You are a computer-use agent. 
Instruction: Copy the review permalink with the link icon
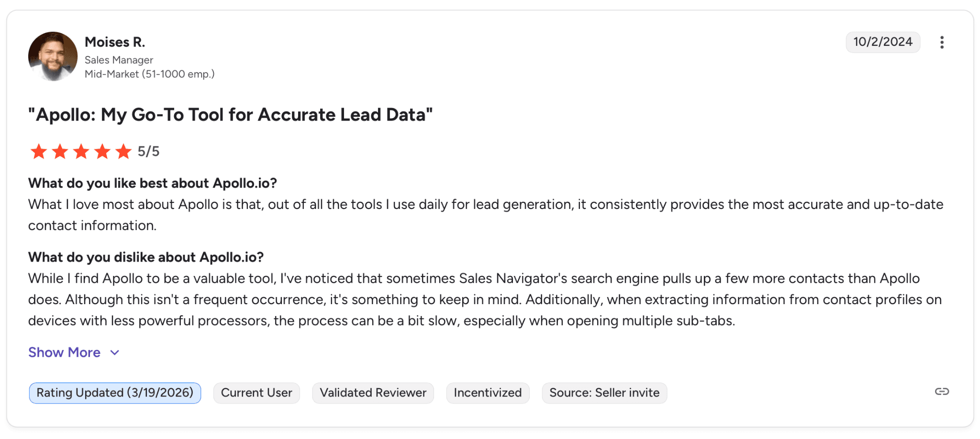pyautogui.click(x=942, y=392)
